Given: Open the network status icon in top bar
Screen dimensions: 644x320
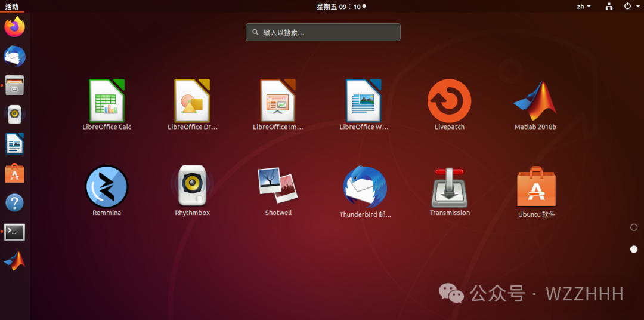Looking at the screenshot, I should pos(609,6).
